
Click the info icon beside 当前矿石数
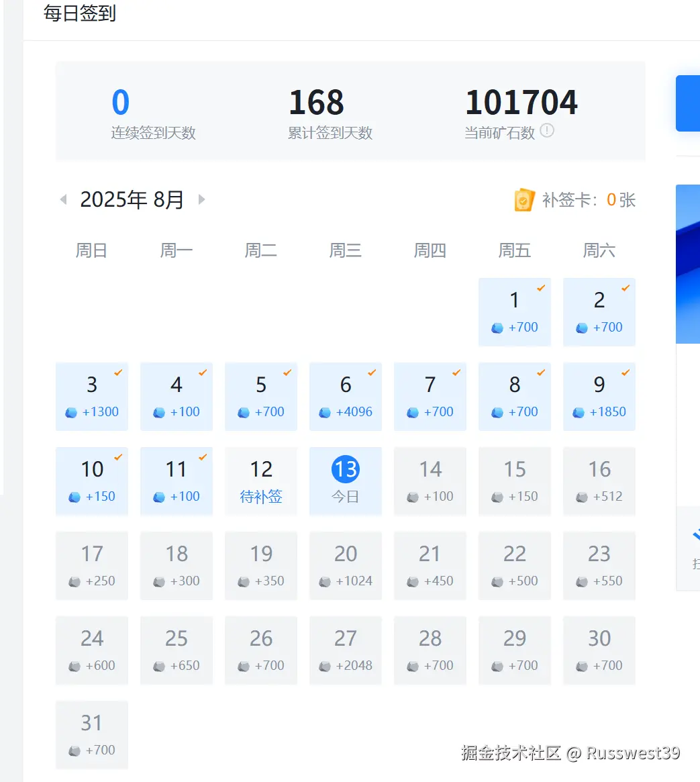(547, 131)
